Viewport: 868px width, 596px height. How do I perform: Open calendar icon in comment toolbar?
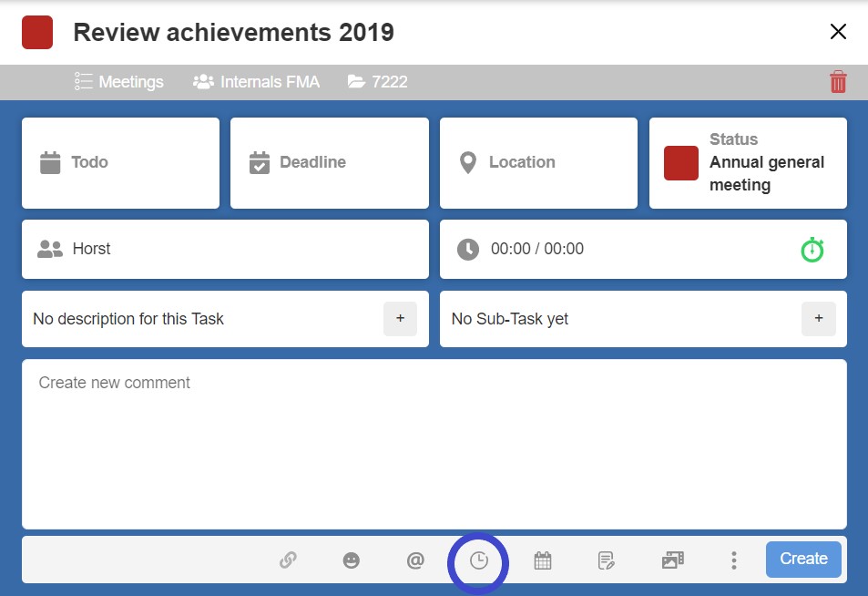click(543, 560)
